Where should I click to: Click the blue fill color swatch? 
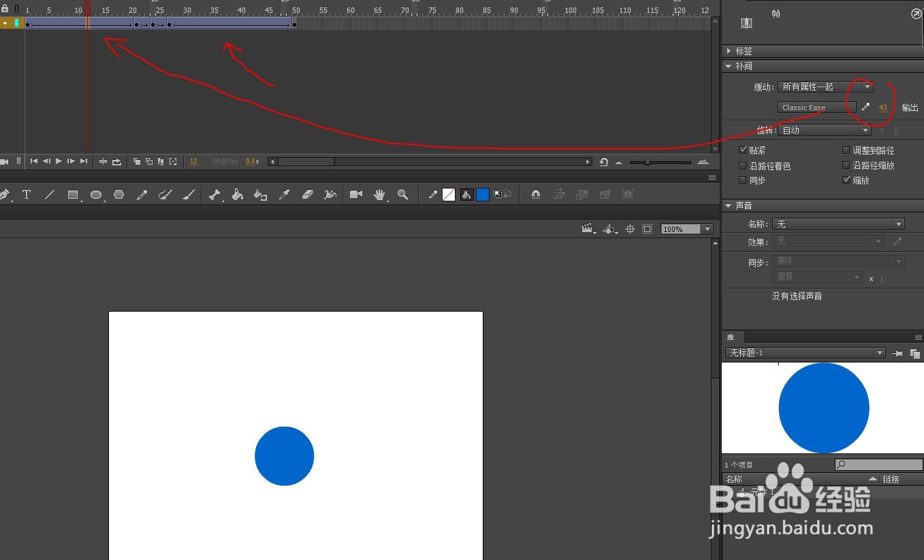point(483,195)
